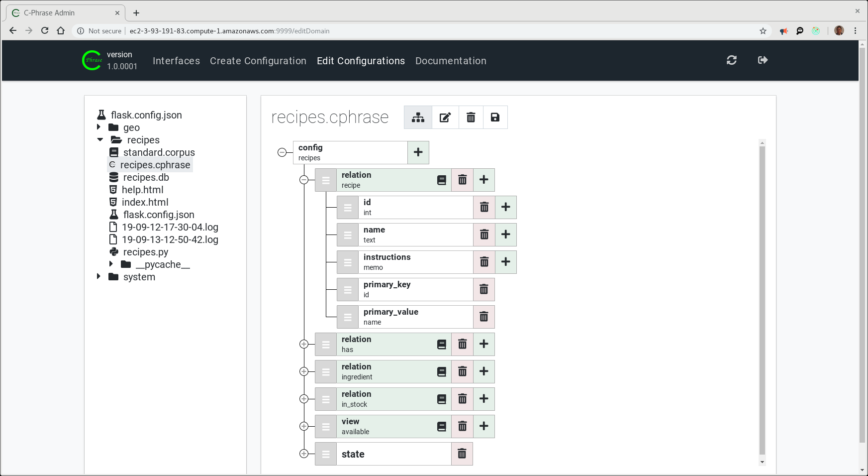Open the book icon on relation ingredient
The image size is (868, 476).
tap(441, 372)
